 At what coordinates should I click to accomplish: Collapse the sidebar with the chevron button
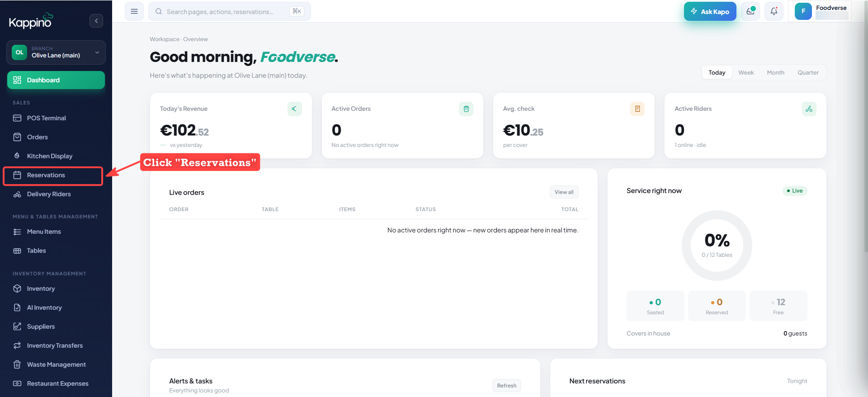click(x=96, y=21)
